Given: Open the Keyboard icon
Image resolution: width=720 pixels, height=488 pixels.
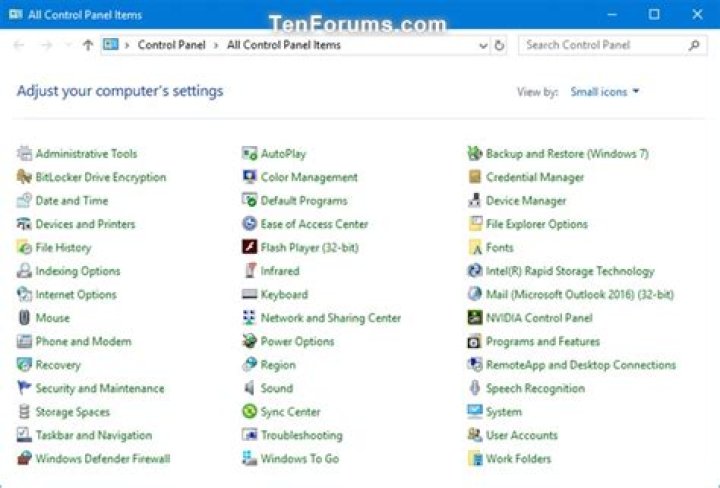Looking at the screenshot, I should (x=249, y=294).
